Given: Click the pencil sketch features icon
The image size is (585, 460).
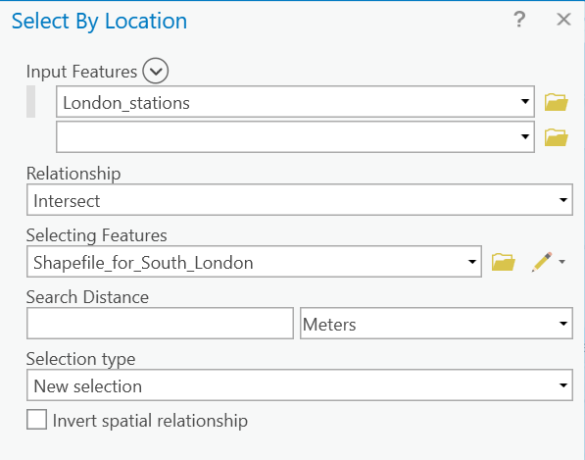Looking at the screenshot, I should 542,262.
